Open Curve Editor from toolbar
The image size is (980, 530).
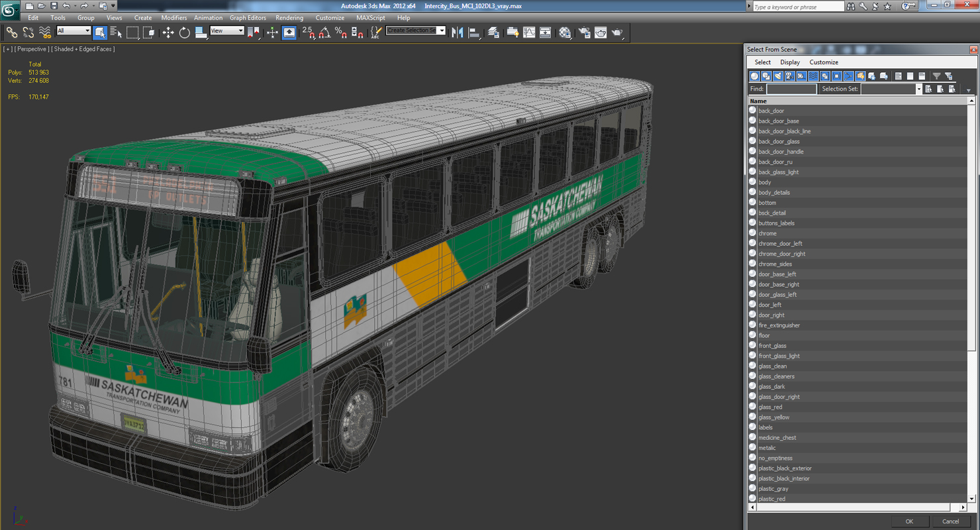pos(529,32)
